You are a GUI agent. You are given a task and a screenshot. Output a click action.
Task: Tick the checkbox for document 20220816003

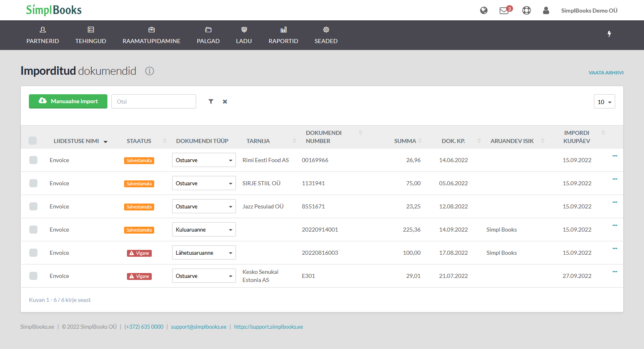33,253
